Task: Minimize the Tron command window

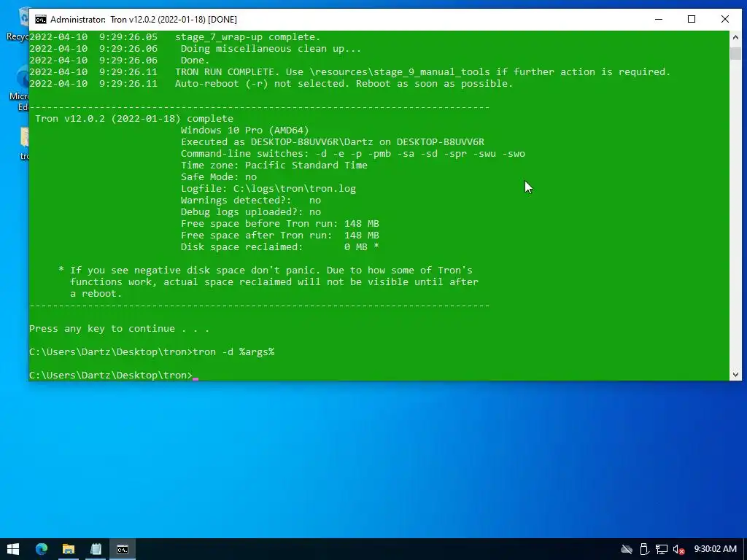Action: click(659, 19)
